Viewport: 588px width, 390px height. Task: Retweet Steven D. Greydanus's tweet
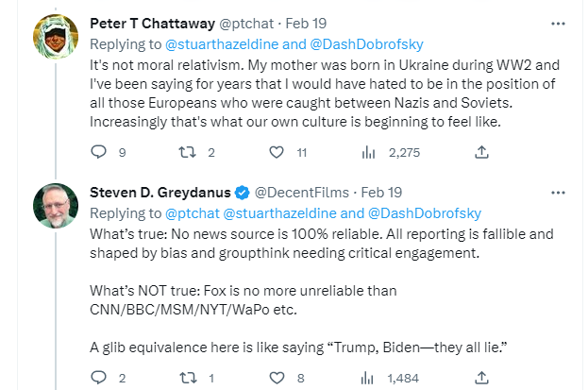188,378
